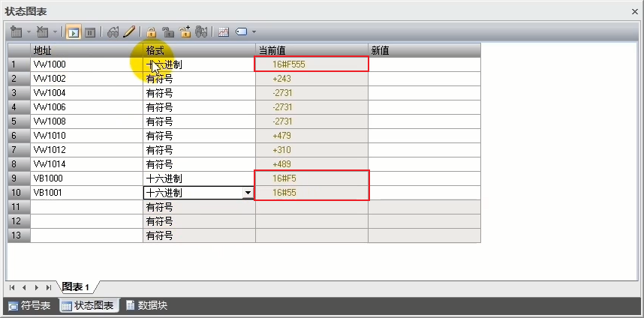644x318 pixels.
Task: Click the write pencil icon
Action: pos(129,31)
